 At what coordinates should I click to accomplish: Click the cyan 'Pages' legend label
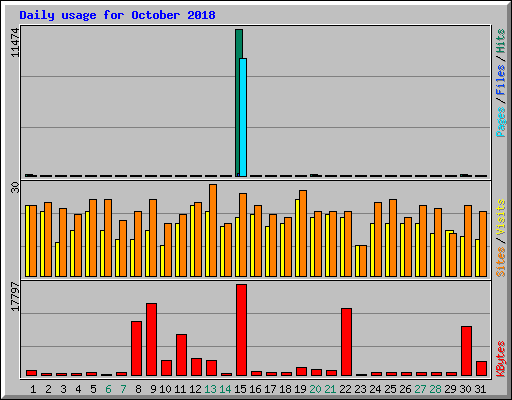(x=500, y=122)
